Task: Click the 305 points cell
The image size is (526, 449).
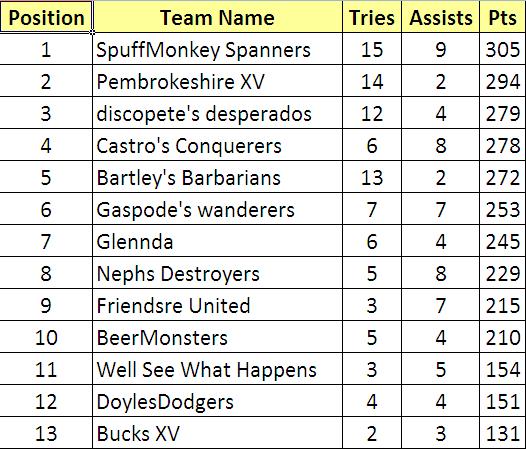Action: pyautogui.click(x=503, y=49)
